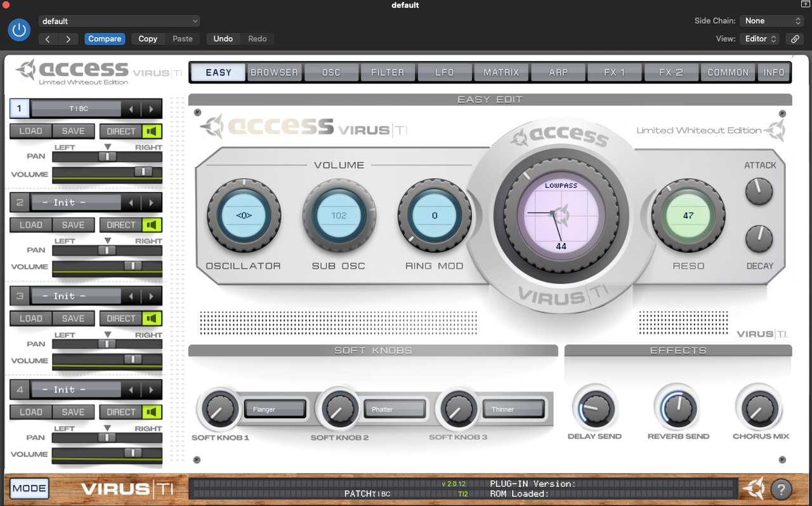The height and width of the screenshot is (506, 812).
Task: Open the default preset dropdown
Action: 119,21
